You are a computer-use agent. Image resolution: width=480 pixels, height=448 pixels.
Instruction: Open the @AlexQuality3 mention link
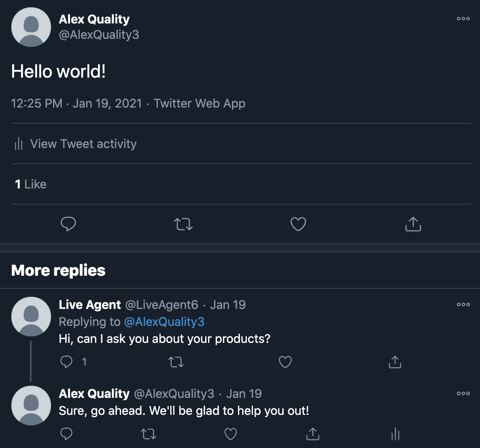point(164,321)
